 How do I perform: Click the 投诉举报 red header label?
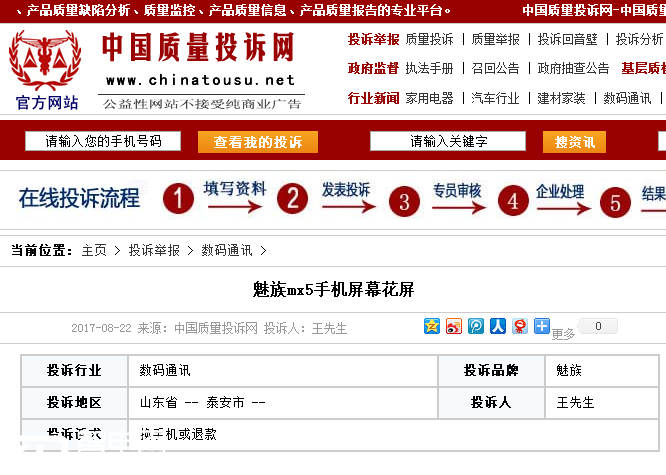373,40
